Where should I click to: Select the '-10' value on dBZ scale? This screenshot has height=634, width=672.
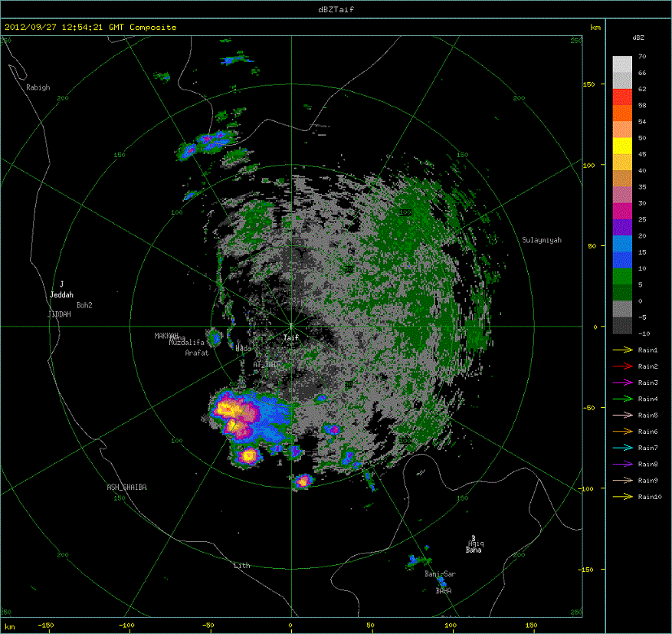pyautogui.click(x=644, y=333)
